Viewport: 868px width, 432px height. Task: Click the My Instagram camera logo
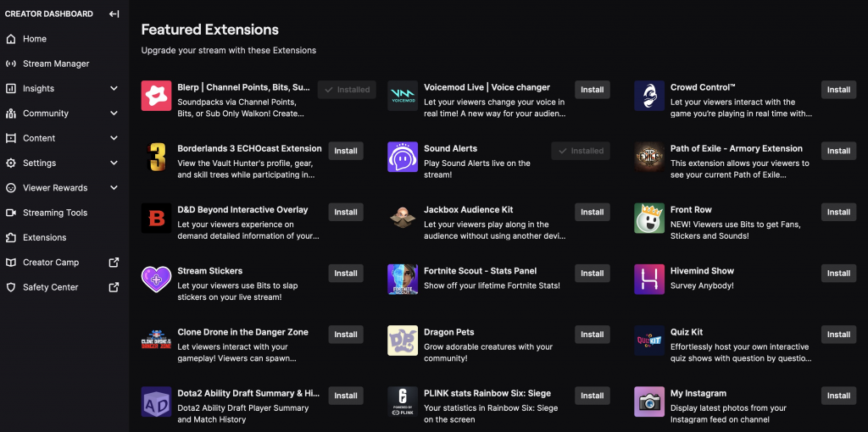coord(649,402)
